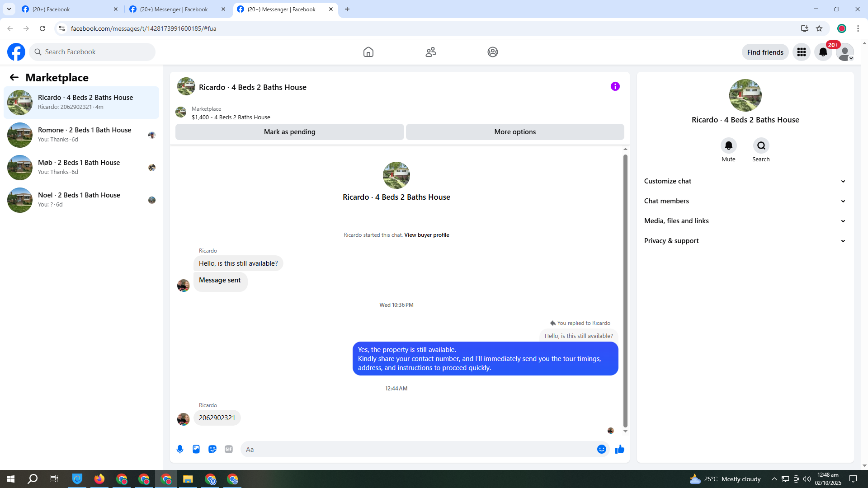
Task: Open Facebook notifications bell
Action: point(823,52)
